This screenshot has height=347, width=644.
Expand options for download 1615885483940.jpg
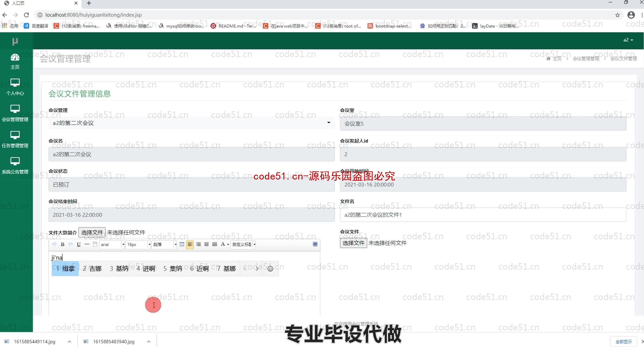[148, 341]
